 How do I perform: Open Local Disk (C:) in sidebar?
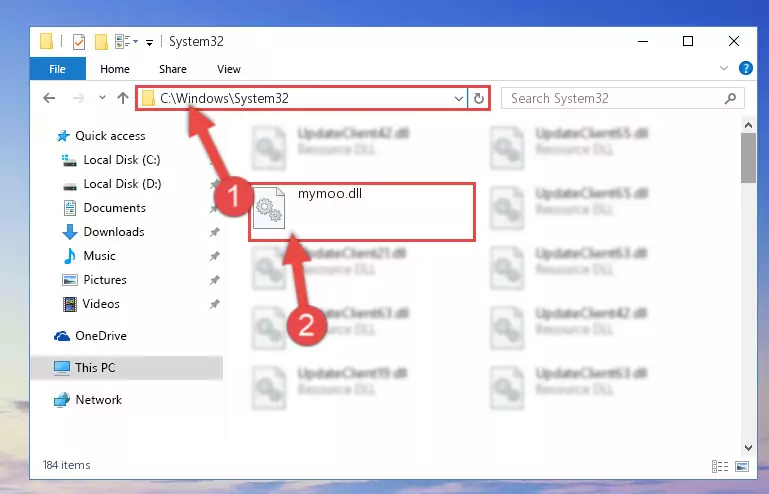click(x=122, y=160)
